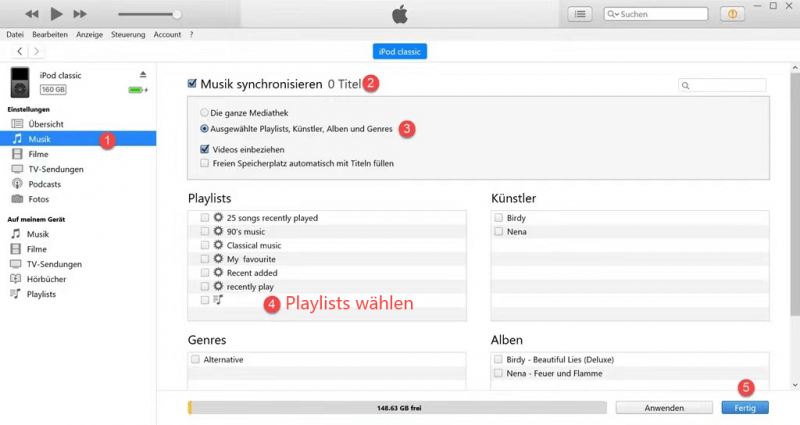Click the playlist icon in the unnamed row
800x425 pixels.
218,299
